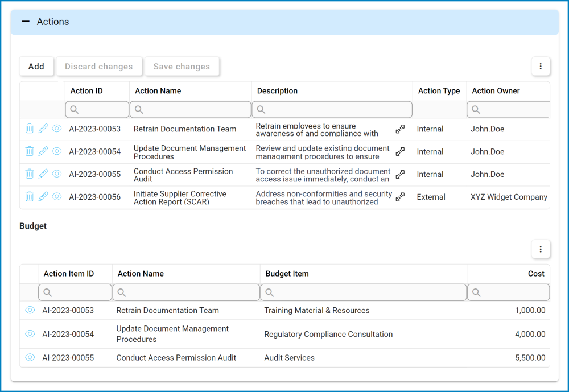This screenshot has height=392, width=569.
Task: Focus the Action Name filter field in Actions
Action: (x=191, y=110)
